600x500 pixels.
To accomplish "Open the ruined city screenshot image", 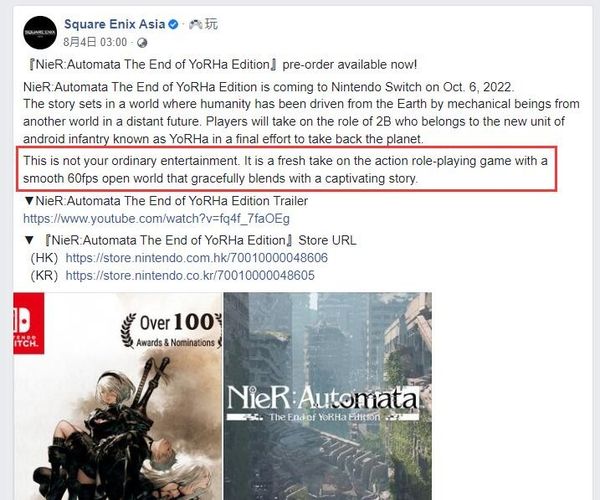I will (x=328, y=396).
